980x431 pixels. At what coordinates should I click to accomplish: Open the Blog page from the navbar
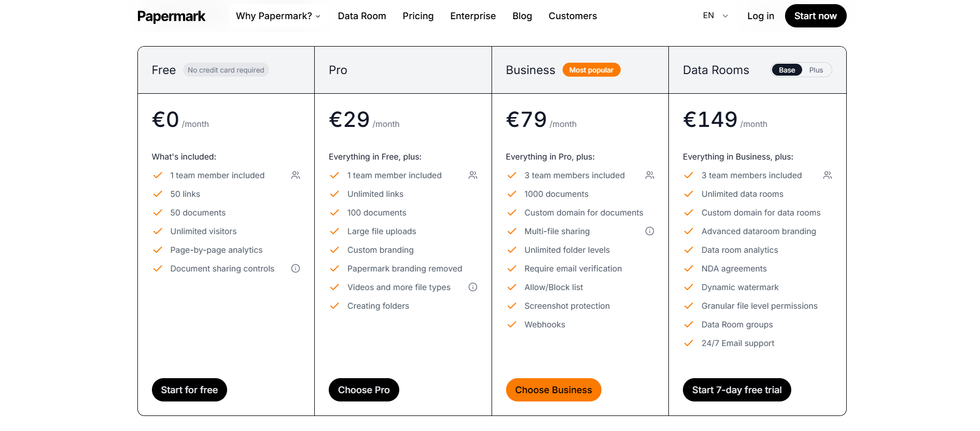[x=522, y=16]
